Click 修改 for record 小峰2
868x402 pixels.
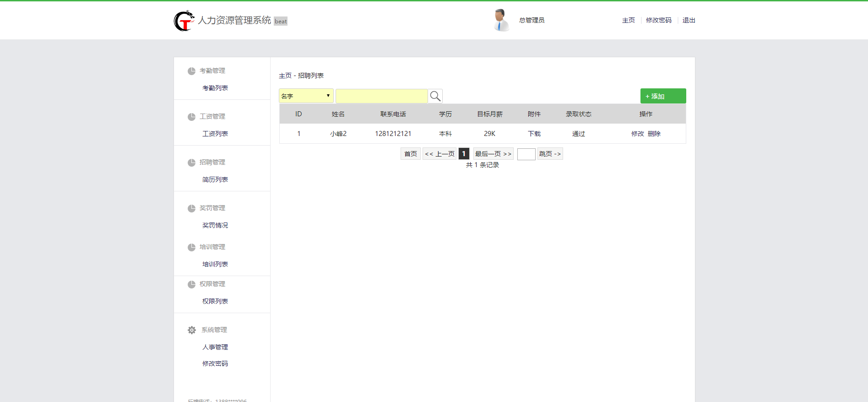pos(637,134)
